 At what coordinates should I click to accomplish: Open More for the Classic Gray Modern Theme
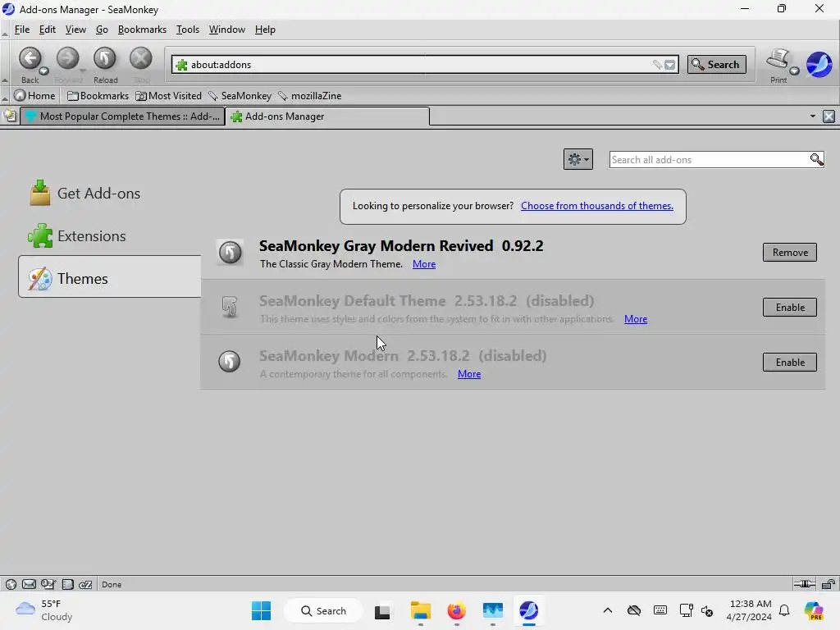coord(424,264)
